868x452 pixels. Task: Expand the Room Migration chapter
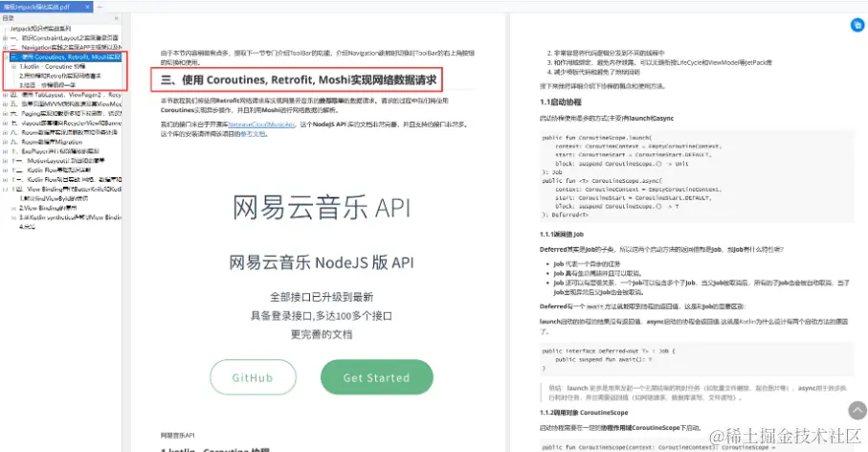coord(5,142)
